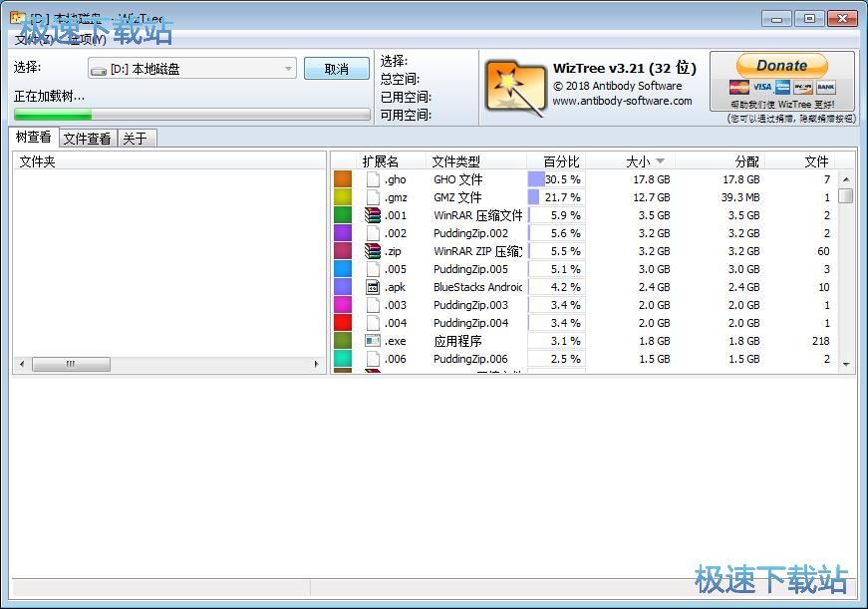Click the blank file icon for .gho

click(373, 178)
